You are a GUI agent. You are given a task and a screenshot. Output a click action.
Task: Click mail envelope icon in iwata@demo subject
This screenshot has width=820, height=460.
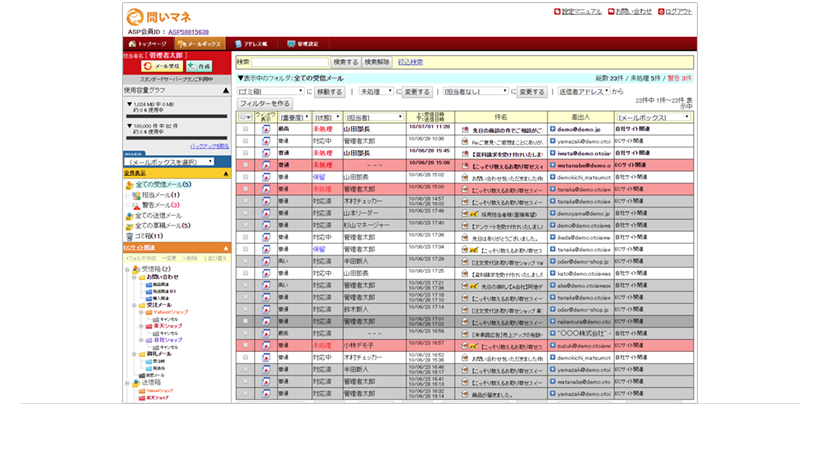tap(465, 153)
